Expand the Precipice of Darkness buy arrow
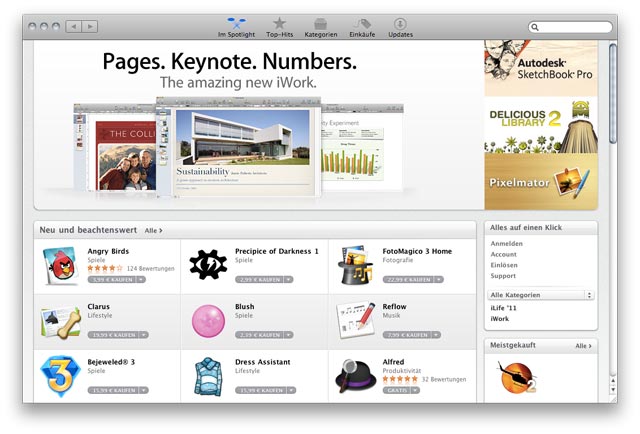 pos(289,280)
